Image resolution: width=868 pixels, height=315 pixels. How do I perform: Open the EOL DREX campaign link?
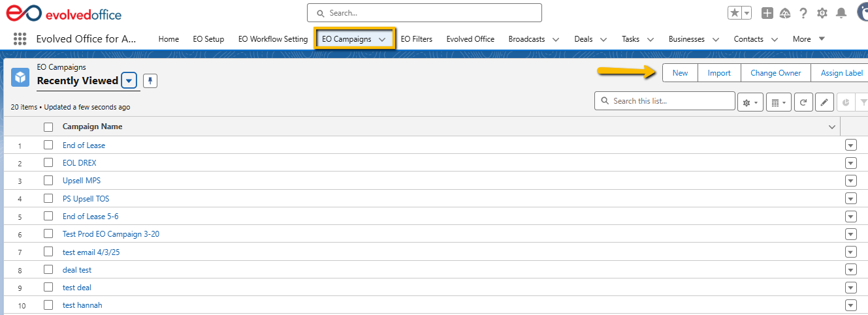click(79, 162)
